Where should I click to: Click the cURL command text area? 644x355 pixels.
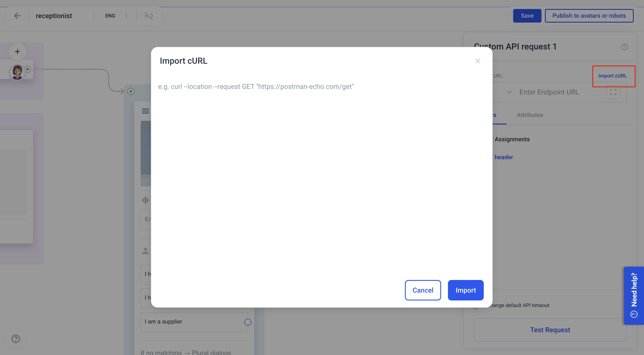click(322, 175)
